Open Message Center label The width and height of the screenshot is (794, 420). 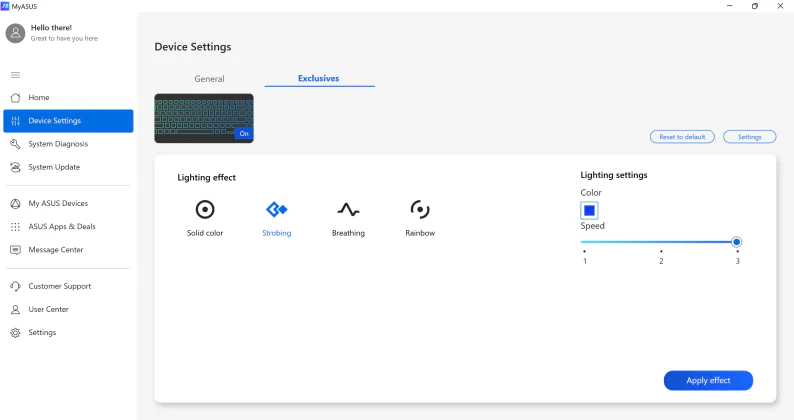pos(56,250)
